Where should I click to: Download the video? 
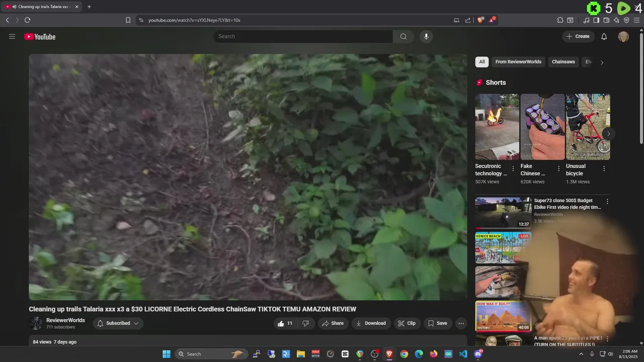(371, 323)
